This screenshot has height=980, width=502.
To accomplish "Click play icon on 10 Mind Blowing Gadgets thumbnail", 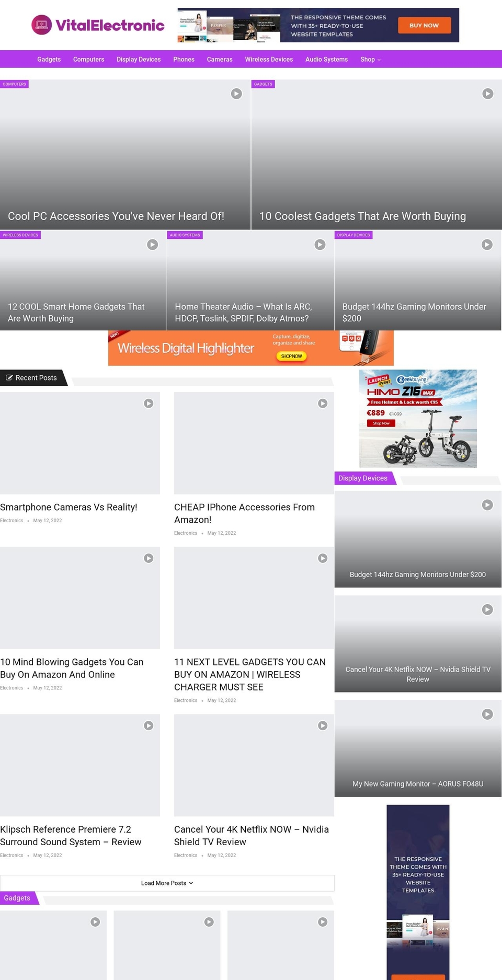I will click(149, 558).
